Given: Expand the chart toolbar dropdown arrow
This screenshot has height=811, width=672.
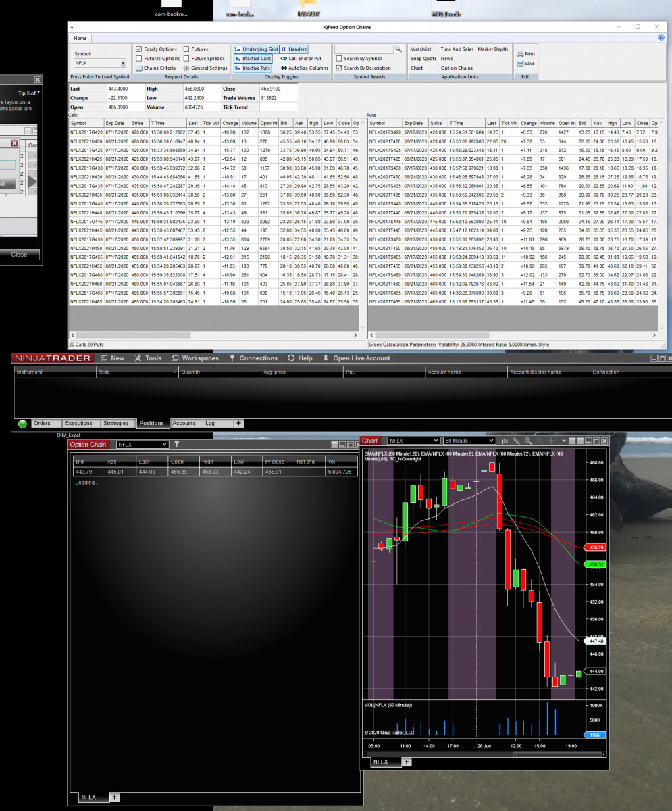Looking at the screenshot, I should click(x=563, y=441).
